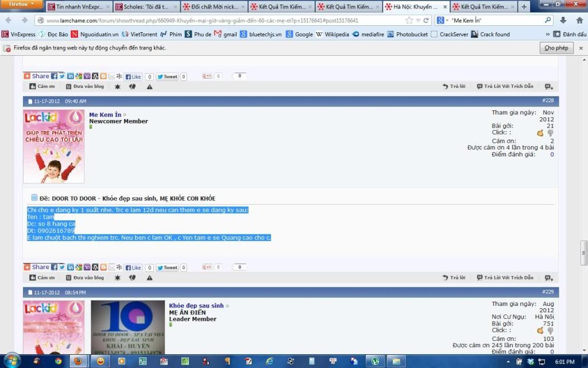Open the gmail bookmark
This screenshot has width=588, height=368.
(x=225, y=34)
